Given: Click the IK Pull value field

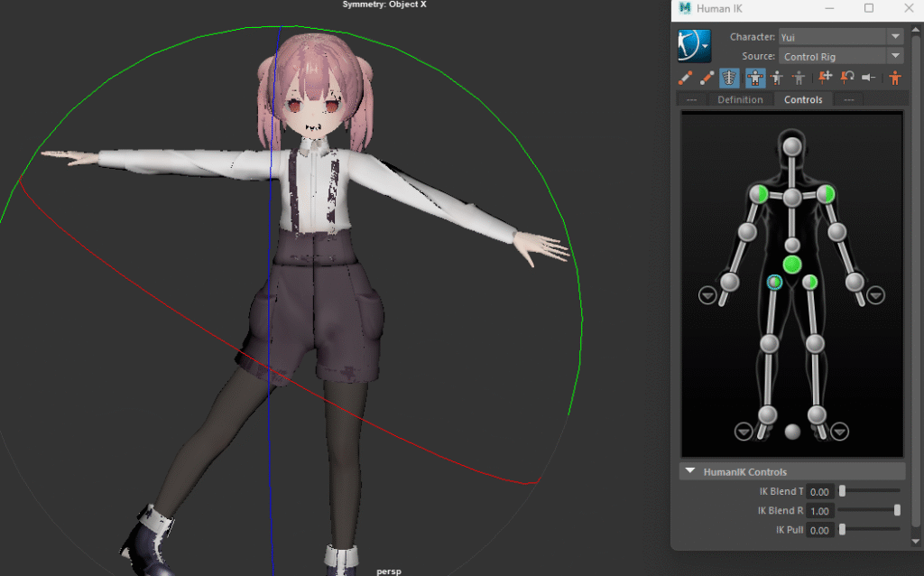Looking at the screenshot, I should tap(819, 531).
